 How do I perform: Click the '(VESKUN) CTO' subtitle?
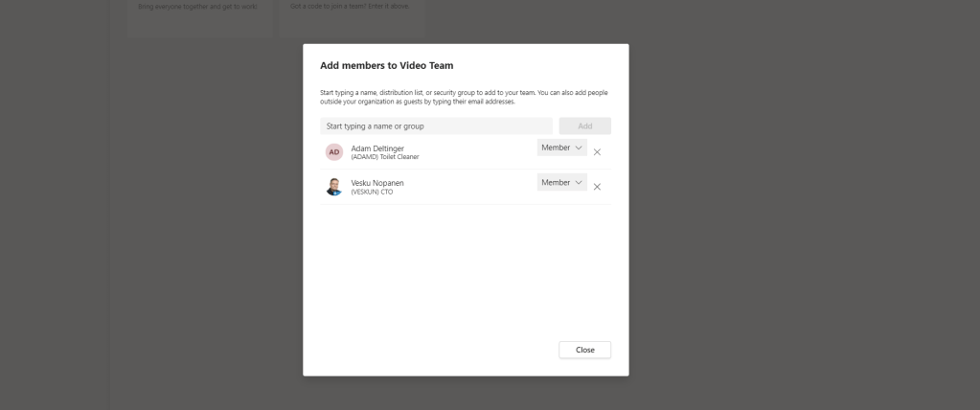(372, 192)
